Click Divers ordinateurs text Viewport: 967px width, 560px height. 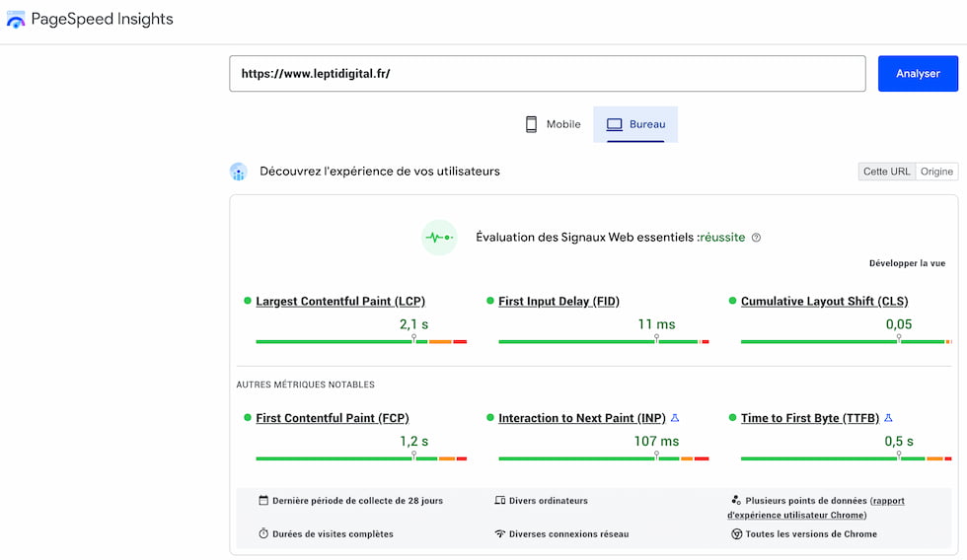click(549, 501)
